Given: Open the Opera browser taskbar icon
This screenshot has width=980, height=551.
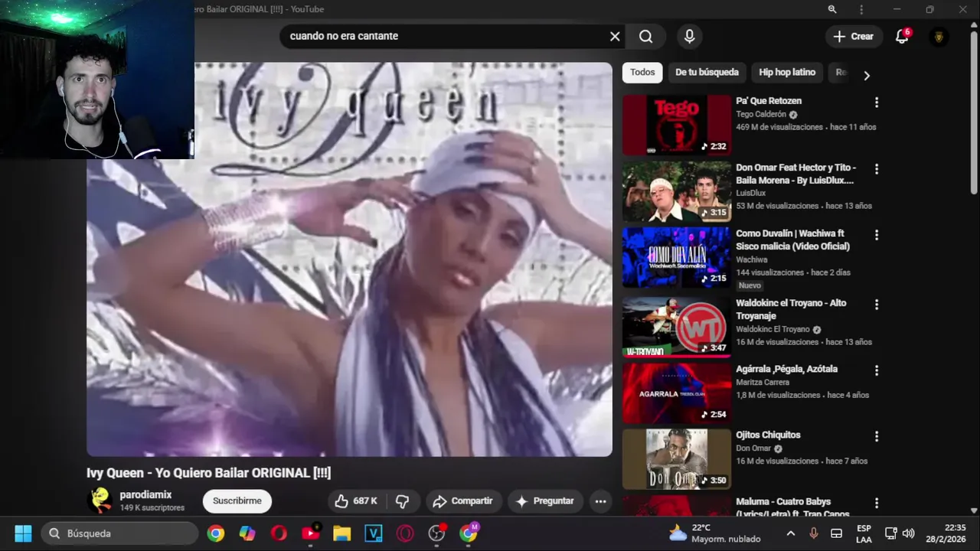Looking at the screenshot, I should click(279, 533).
